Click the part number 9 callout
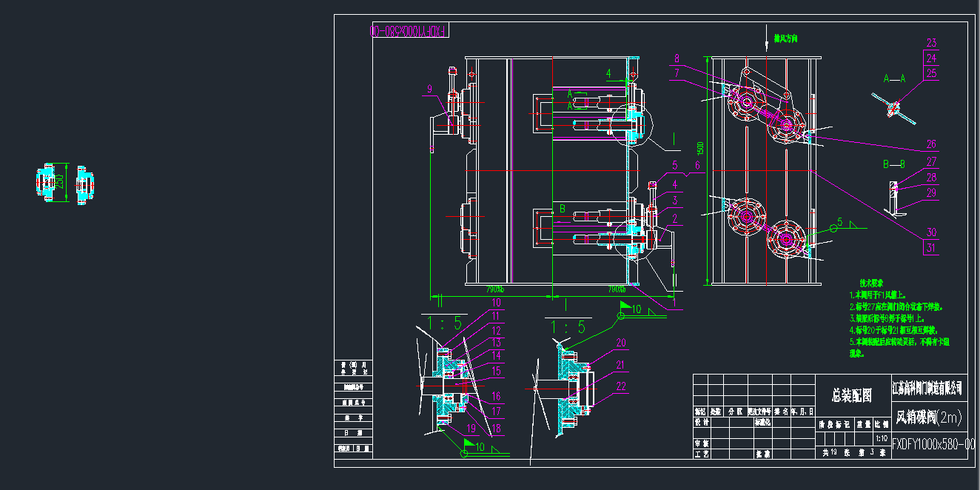The height and width of the screenshot is (490, 980). pos(429,90)
